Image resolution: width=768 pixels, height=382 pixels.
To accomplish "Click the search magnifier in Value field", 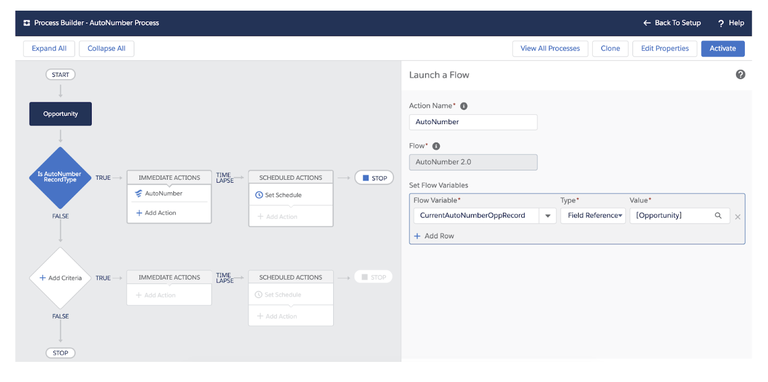I will [718, 215].
